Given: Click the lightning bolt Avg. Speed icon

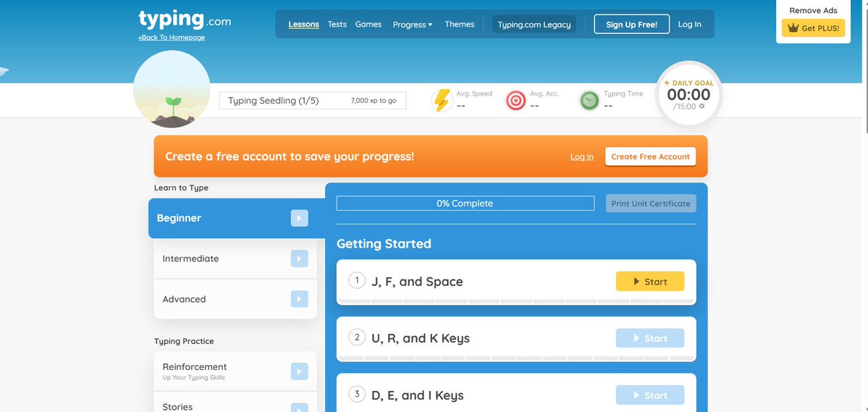Looking at the screenshot, I should click(x=442, y=100).
